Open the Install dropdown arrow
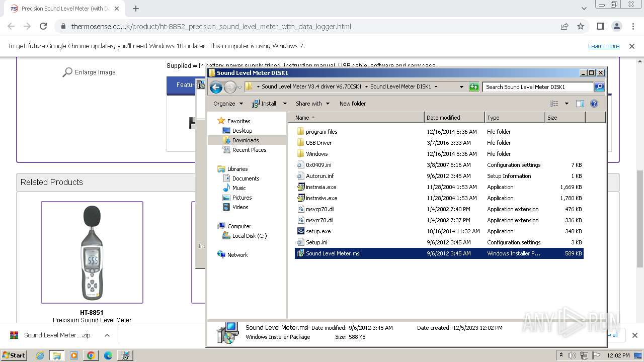 point(285,104)
